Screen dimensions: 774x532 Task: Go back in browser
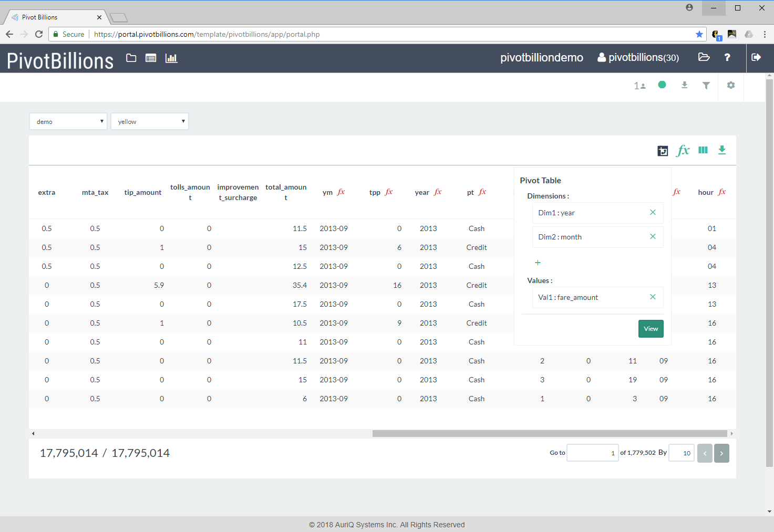tap(9, 34)
